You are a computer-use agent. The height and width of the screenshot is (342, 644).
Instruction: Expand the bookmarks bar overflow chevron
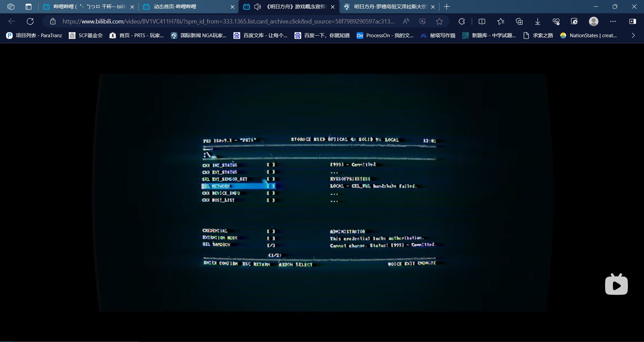pos(633,36)
